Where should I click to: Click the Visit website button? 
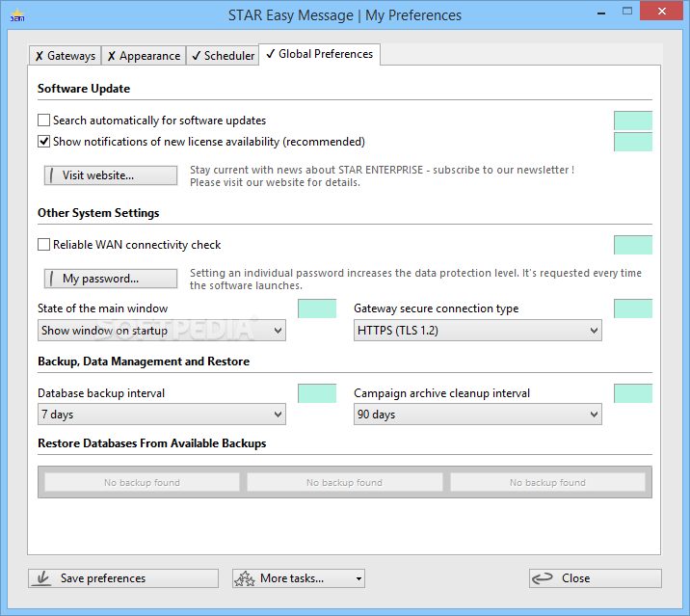tap(111, 175)
